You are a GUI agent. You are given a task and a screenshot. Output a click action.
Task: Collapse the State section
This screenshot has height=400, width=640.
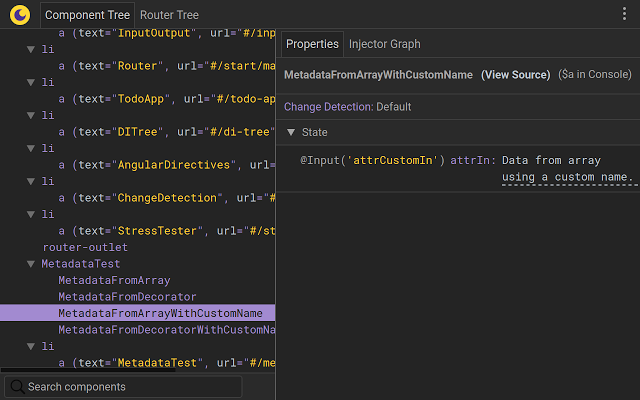click(x=291, y=132)
